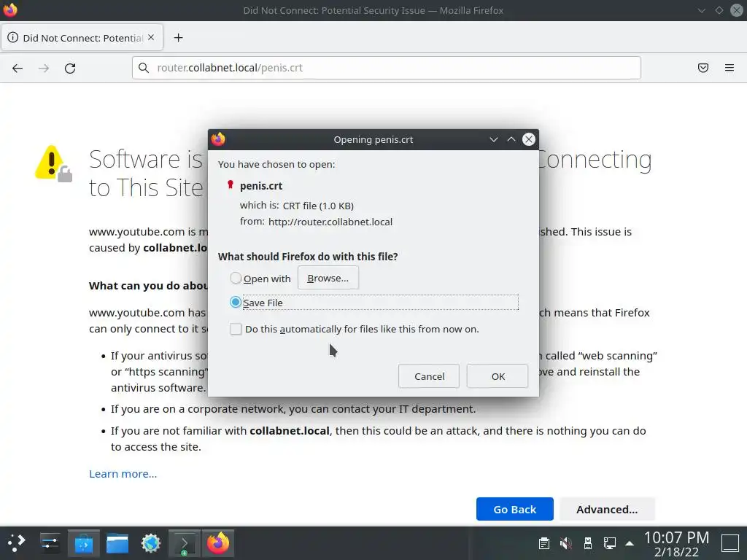747x560 pixels.
Task: Open the globe web browser taskbar icon
Action: pos(150,542)
